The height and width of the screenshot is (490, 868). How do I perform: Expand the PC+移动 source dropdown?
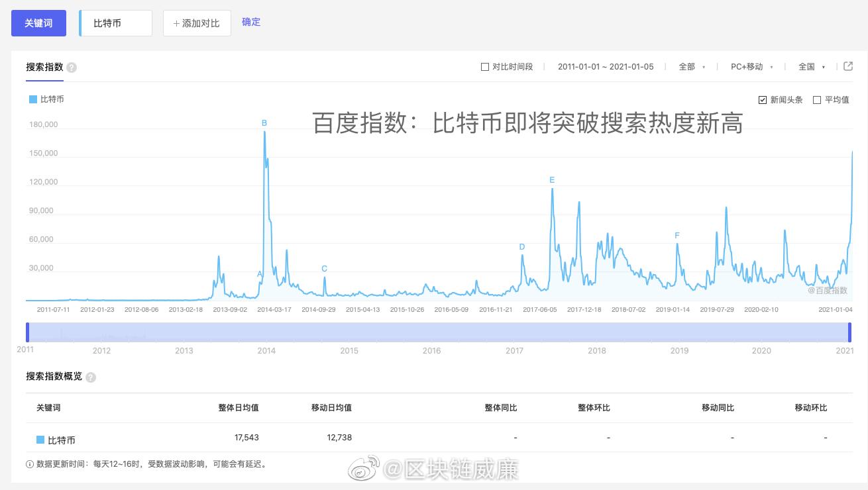pyautogui.click(x=752, y=67)
